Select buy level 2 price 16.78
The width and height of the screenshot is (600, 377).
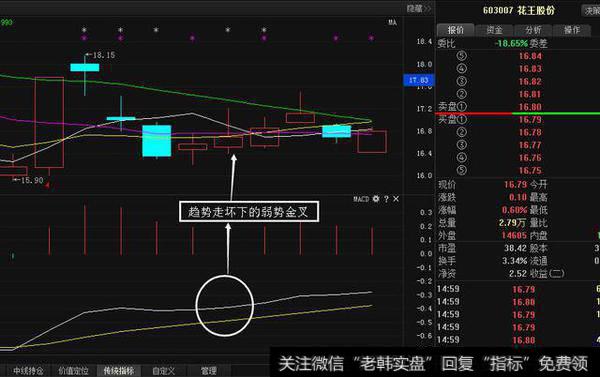click(x=530, y=132)
